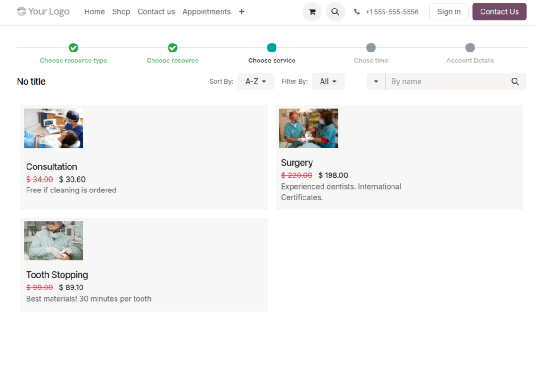Click the Sign in button
The width and height of the screenshot is (535, 392).
[x=448, y=12]
